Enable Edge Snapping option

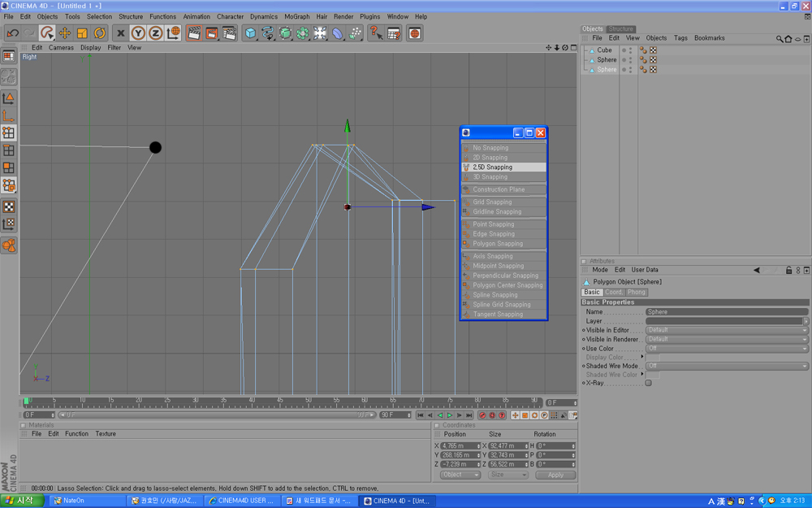click(503, 234)
